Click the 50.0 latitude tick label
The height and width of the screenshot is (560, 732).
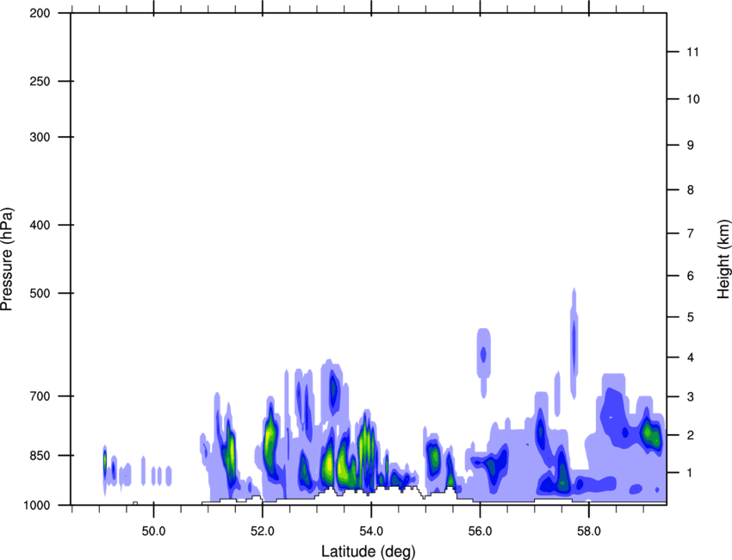(x=153, y=531)
